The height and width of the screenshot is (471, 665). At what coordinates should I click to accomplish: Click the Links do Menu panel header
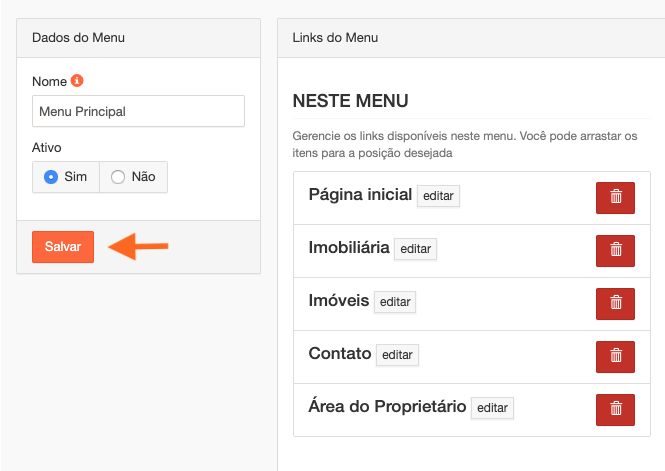pyautogui.click(x=470, y=38)
